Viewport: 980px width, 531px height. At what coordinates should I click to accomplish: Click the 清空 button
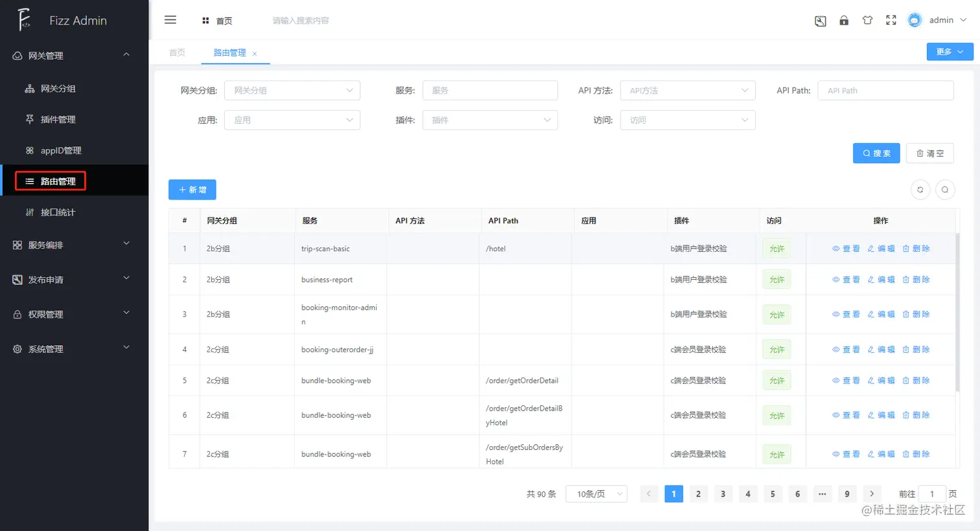tap(930, 153)
